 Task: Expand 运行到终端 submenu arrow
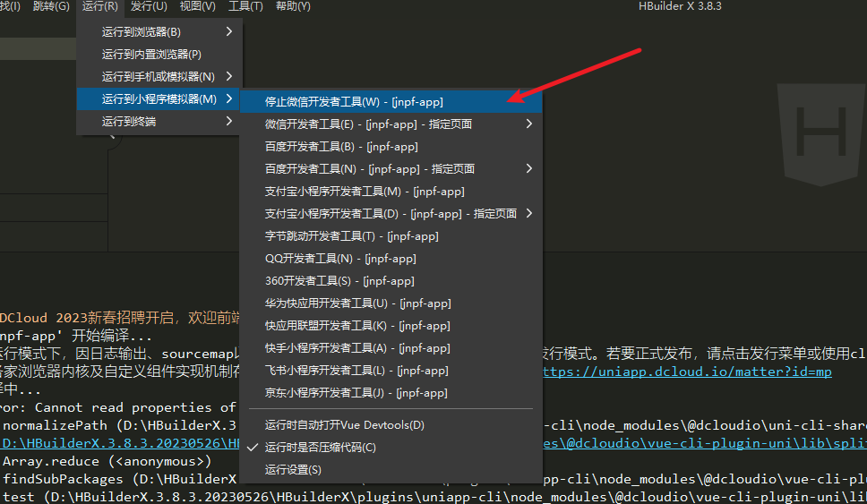(229, 121)
